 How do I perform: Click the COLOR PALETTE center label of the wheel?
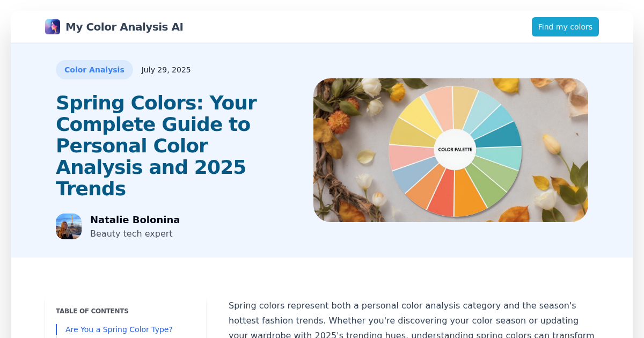pyautogui.click(x=455, y=149)
